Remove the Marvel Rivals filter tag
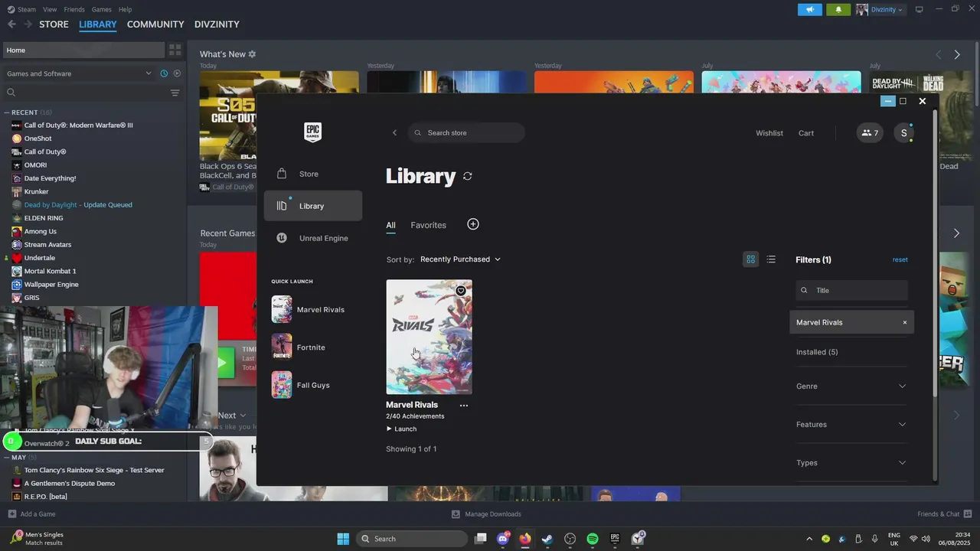This screenshot has height=551, width=980. (904, 322)
